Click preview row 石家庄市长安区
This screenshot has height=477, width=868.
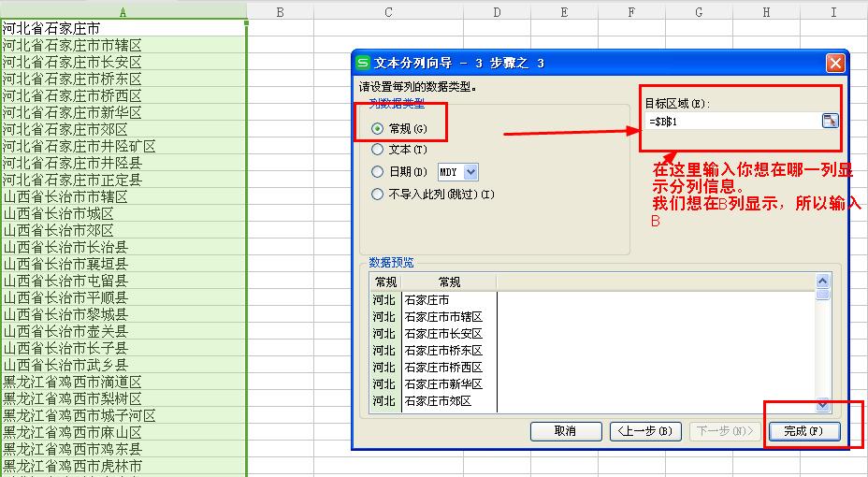click(443, 334)
